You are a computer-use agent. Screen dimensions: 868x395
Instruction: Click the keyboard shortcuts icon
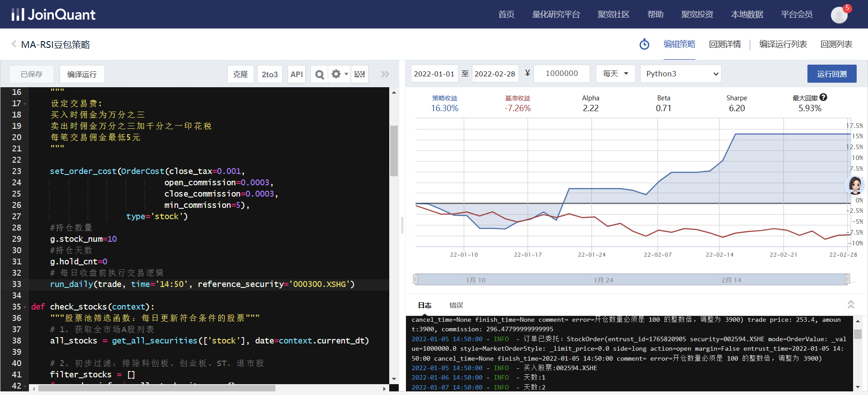pyautogui.click(x=360, y=74)
